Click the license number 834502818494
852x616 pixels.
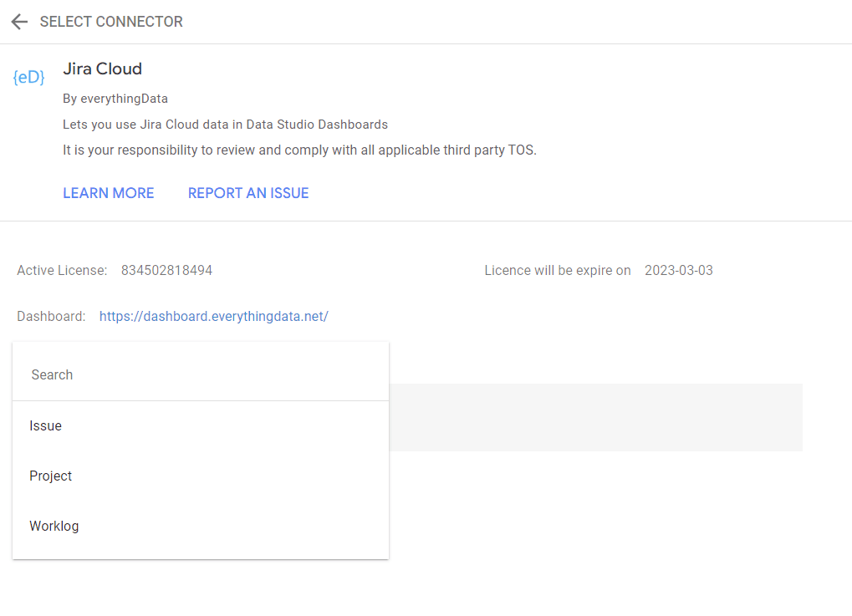[x=166, y=270]
